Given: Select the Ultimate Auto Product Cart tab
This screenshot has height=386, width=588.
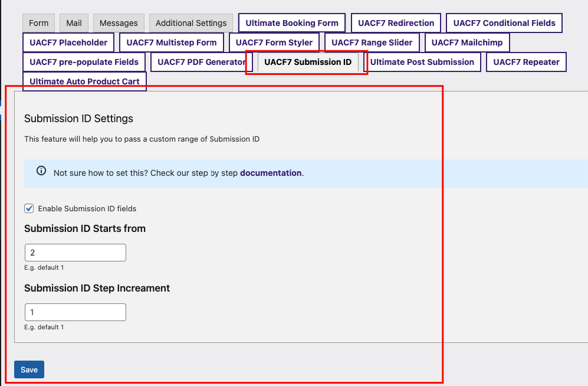Looking at the screenshot, I should [84, 81].
